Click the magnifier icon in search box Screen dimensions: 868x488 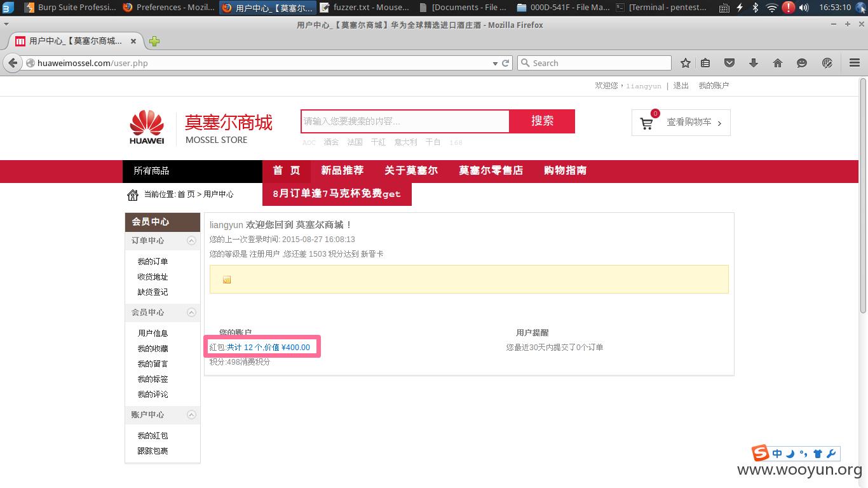coord(526,63)
